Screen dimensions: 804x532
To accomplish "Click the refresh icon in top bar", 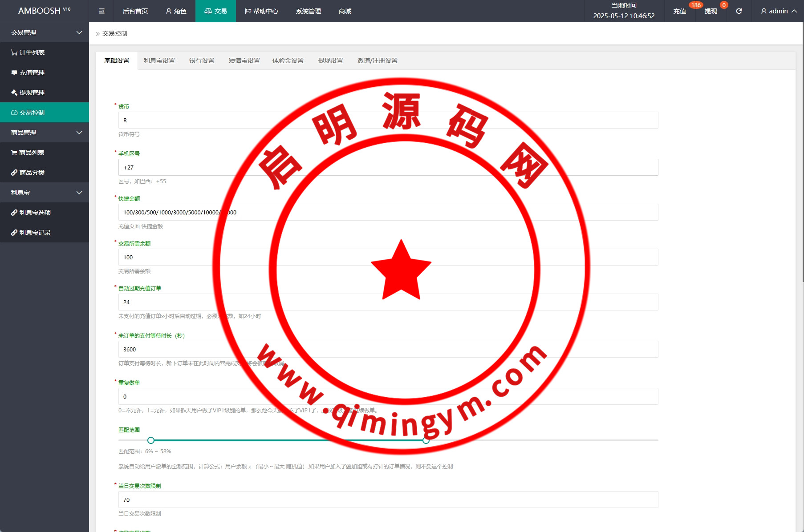I will 739,11.
